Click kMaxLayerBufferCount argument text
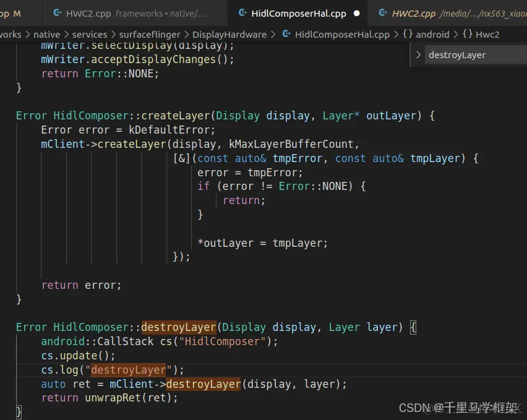Screen dimensions: 527x420 coord(291,144)
